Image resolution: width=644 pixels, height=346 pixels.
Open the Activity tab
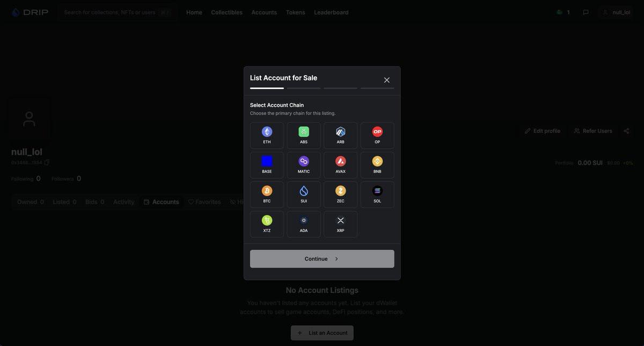tap(123, 202)
